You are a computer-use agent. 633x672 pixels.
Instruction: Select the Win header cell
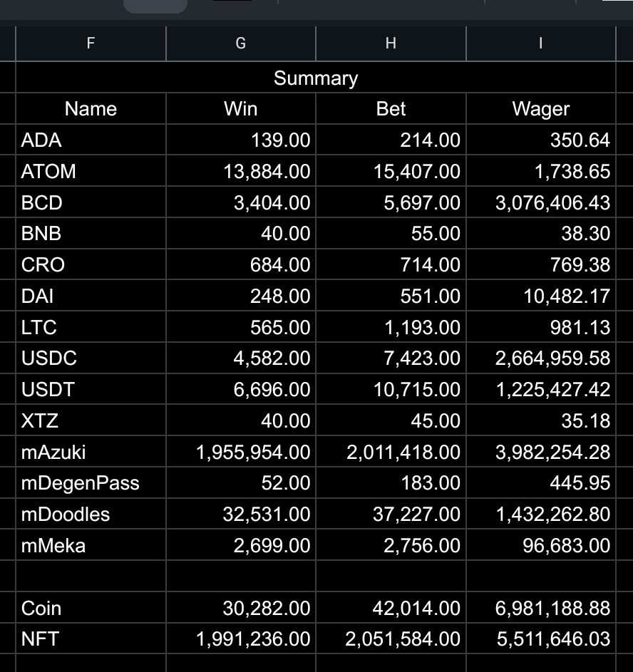pos(240,108)
